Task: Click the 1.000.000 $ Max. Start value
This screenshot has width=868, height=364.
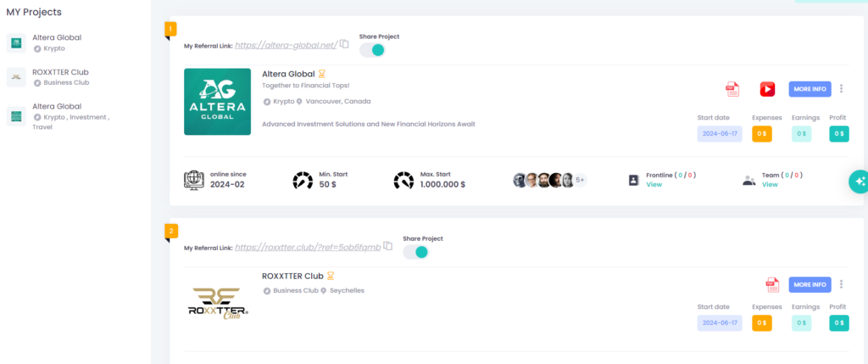Action: 442,184
